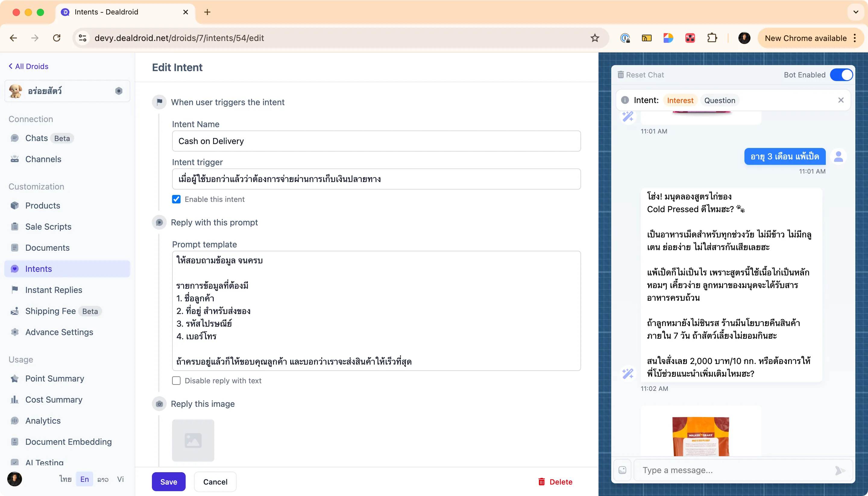Click the Reset Chat trash icon
This screenshot has width=868, height=496.
point(621,75)
